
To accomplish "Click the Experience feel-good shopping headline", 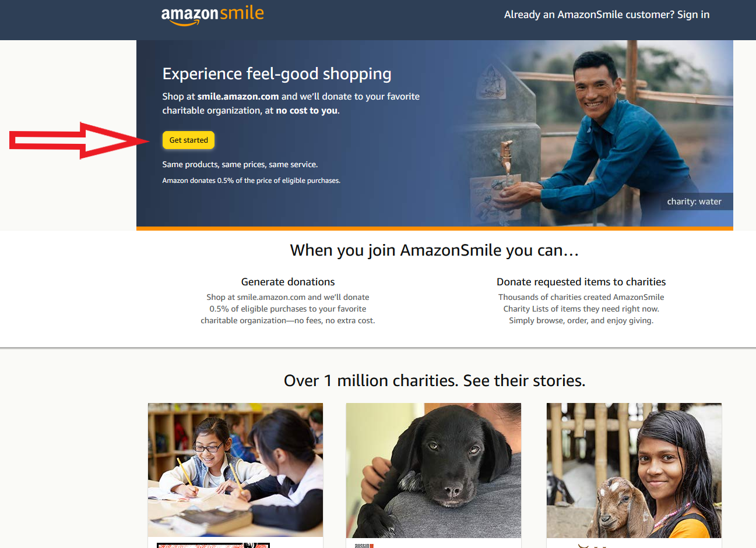I will coord(277,74).
